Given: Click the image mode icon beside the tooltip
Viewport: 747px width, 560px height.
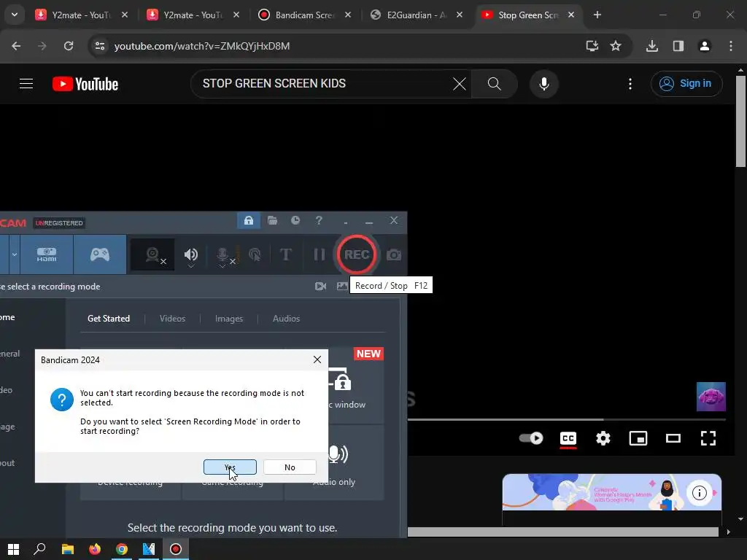Looking at the screenshot, I should pyautogui.click(x=342, y=286).
